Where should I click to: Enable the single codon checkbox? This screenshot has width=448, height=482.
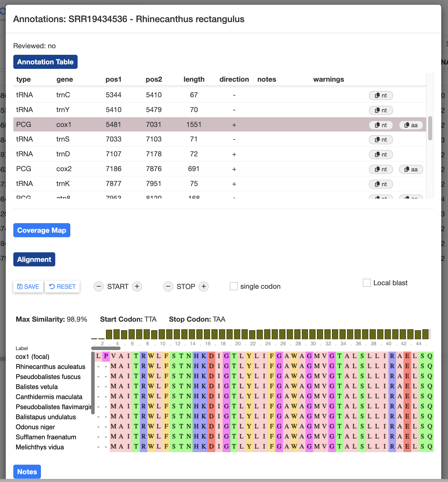click(234, 286)
